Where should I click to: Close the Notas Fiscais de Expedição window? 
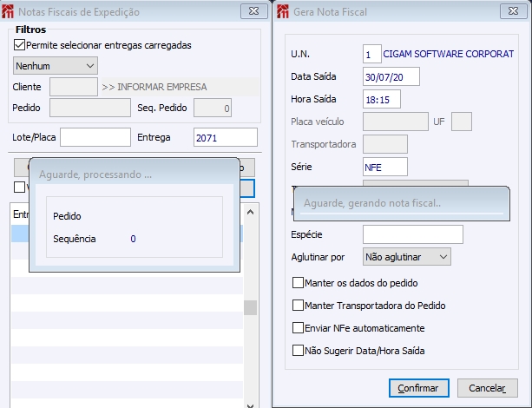pos(253,11)
